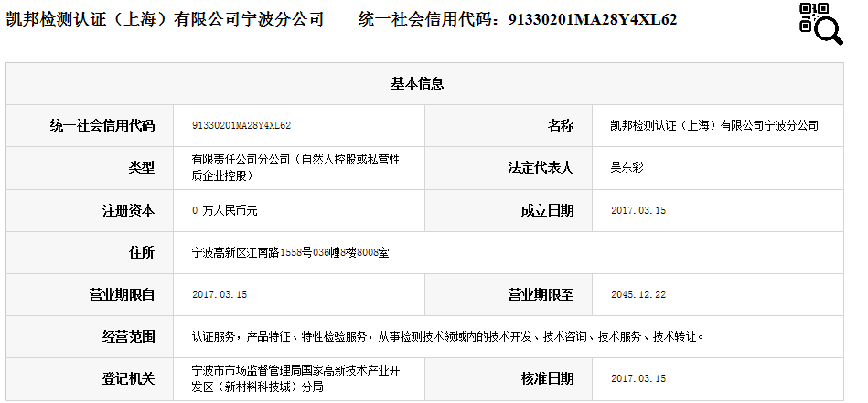Select the 核准日期 value 2017.03.15
Viewport: 868px width, 403px height.
[x=638, y=378]
